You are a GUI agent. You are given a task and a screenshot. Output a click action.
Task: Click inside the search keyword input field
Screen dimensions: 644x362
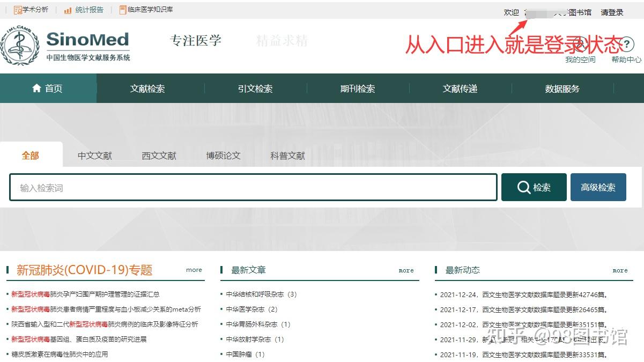(252, 187)
